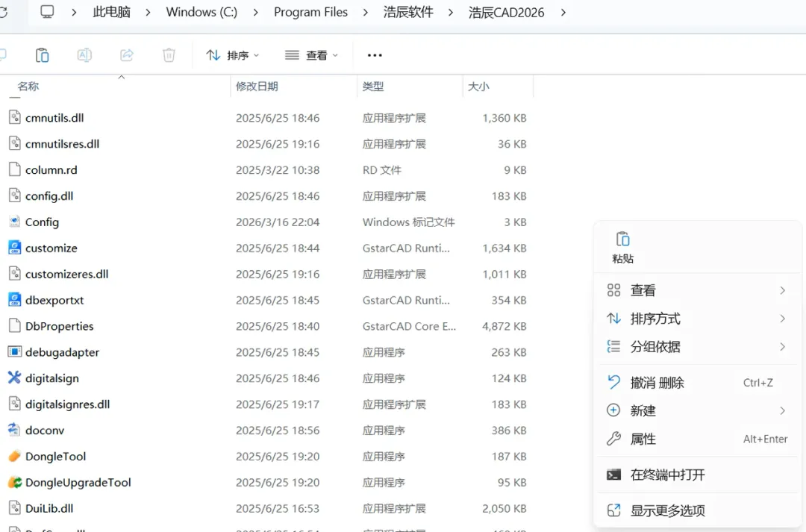Sort by the 类型 column header

pos(372,87)
